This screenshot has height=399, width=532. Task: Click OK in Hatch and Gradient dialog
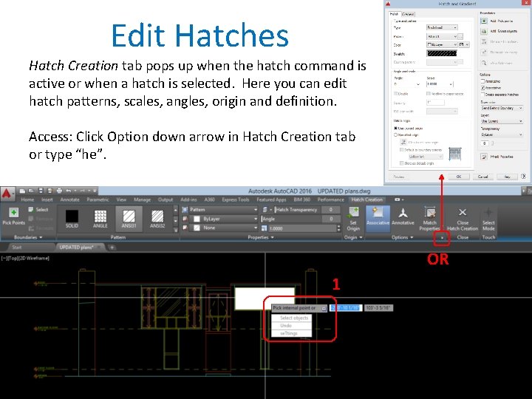pos(459,177)
